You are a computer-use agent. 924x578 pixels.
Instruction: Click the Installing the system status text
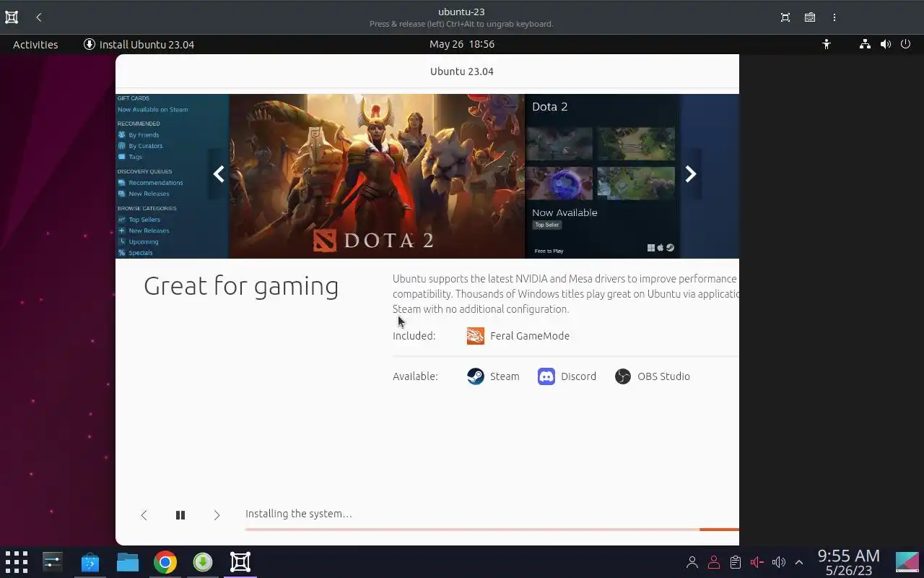pyautogui.click(x=299, y=514)
